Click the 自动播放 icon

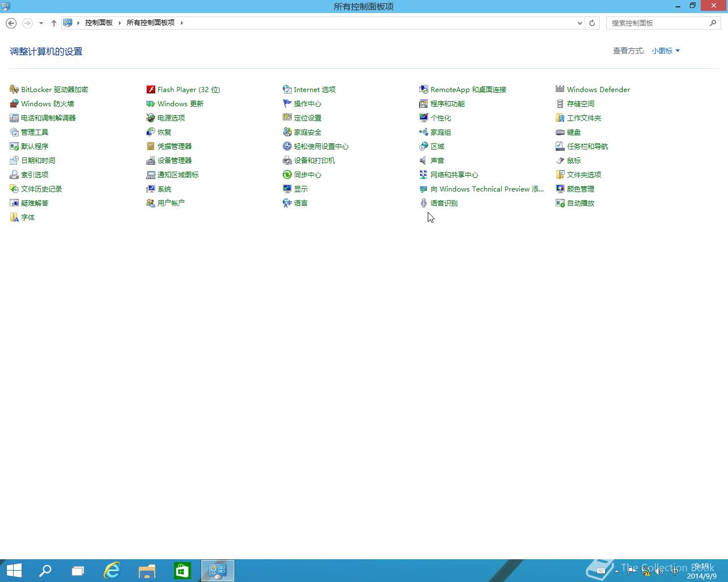coord(560,203)
